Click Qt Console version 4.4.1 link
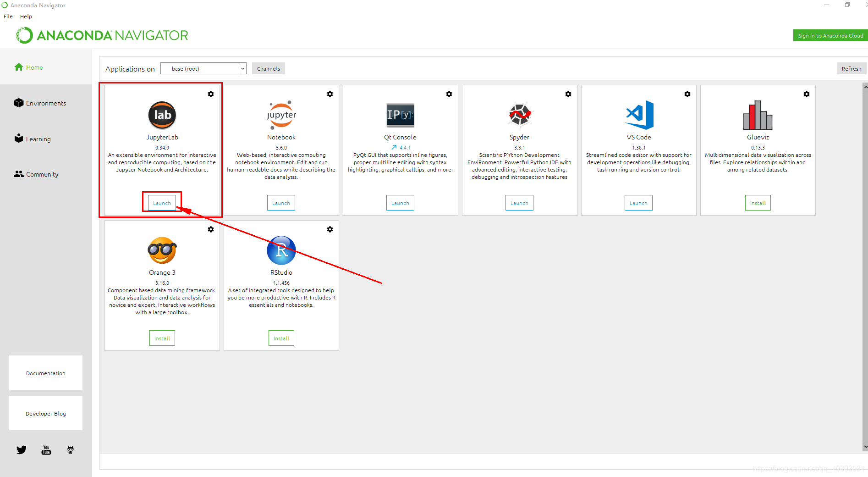Image resolution: width=868 pixels, height=477 pixels. click(405, 148)
